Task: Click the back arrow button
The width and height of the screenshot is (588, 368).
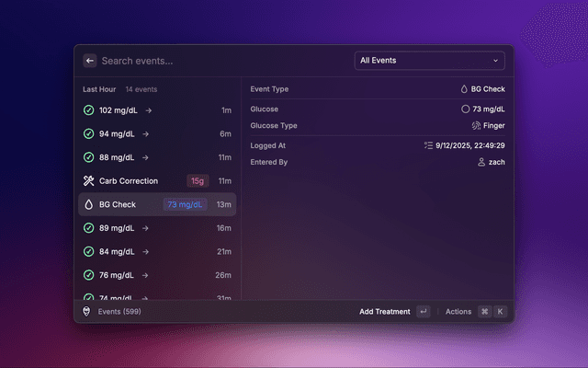Action: pyautogui.click(x=90, y=61)
